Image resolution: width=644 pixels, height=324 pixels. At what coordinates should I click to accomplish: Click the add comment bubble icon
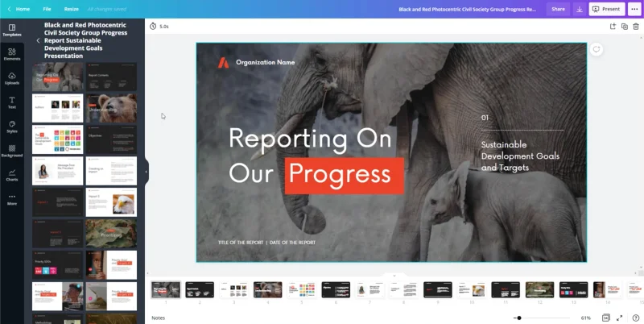(x=596, y=49)
